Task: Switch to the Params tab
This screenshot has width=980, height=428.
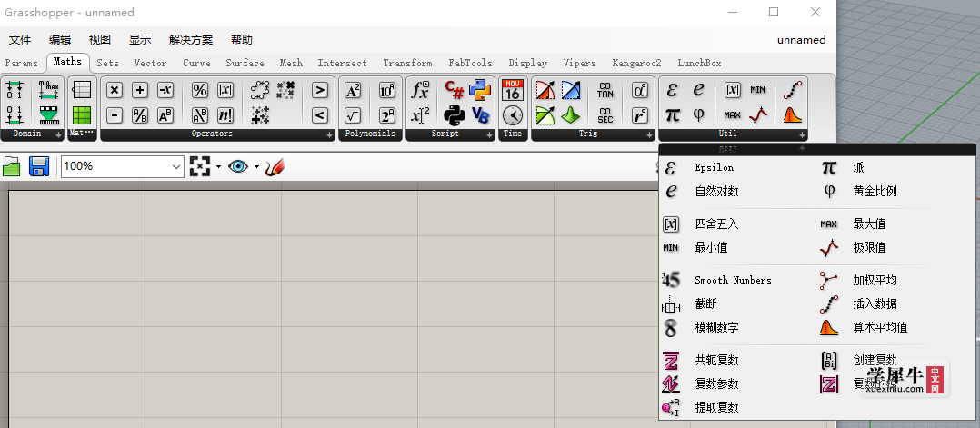Action: click(21, 63)
